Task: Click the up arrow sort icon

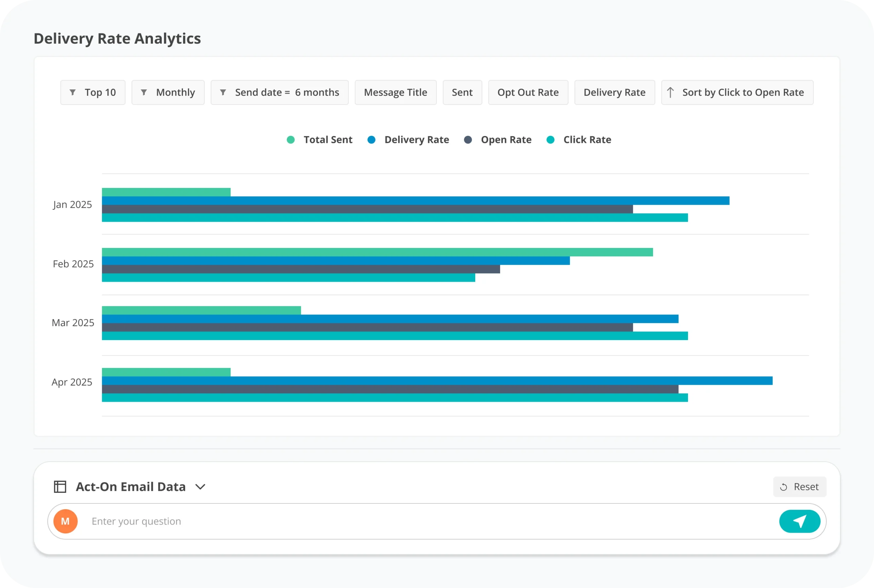Action: (670, 92)
